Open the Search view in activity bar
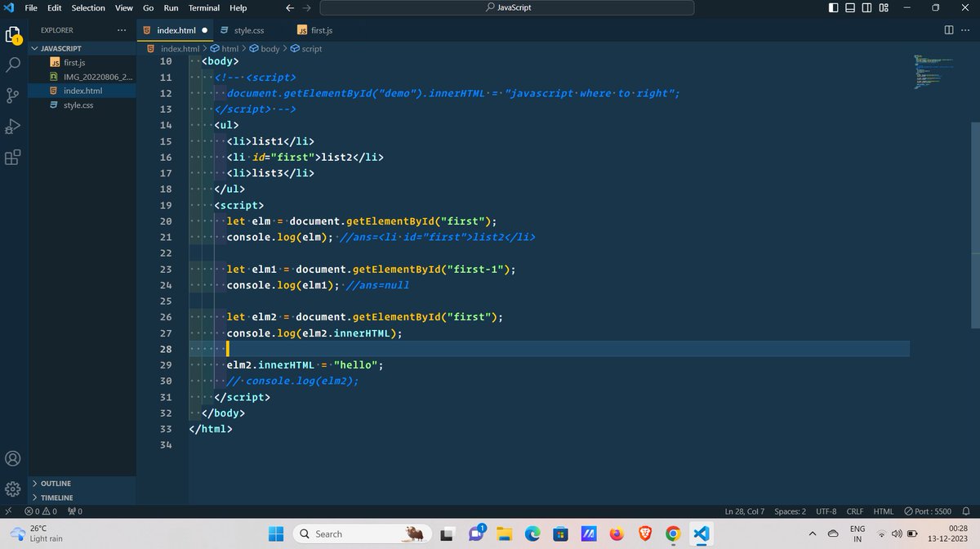 tap(13, 65)
